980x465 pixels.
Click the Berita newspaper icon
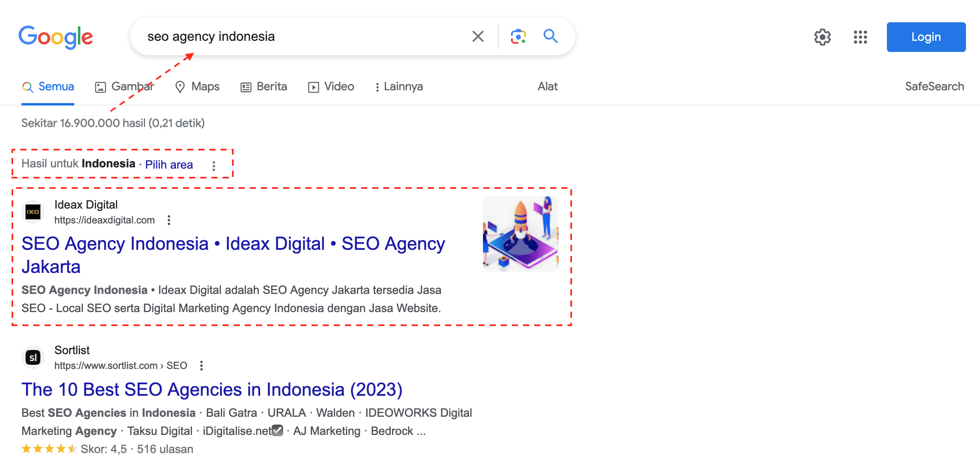(246, 87)
